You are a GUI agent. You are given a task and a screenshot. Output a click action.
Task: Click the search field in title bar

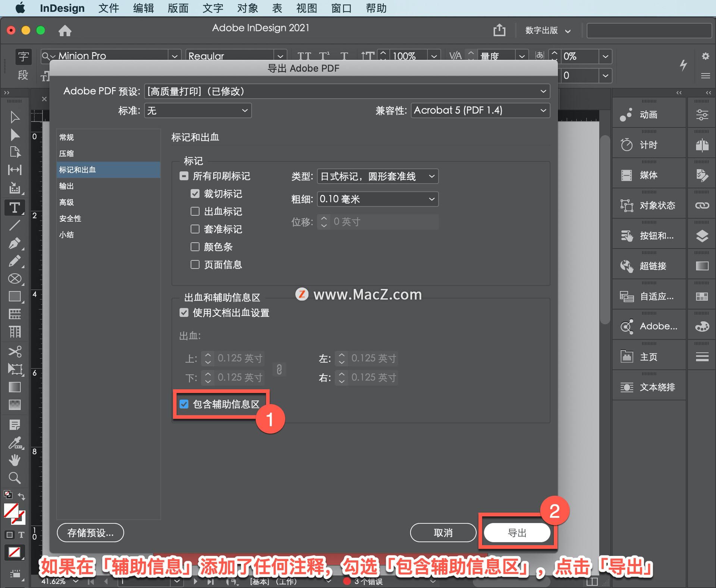pos(649,31)
